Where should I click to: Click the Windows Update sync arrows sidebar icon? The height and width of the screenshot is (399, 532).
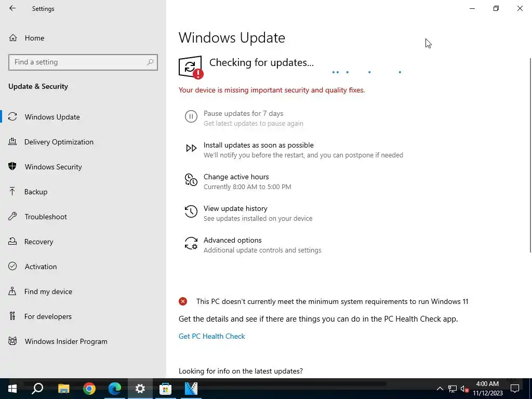point(12,117)
